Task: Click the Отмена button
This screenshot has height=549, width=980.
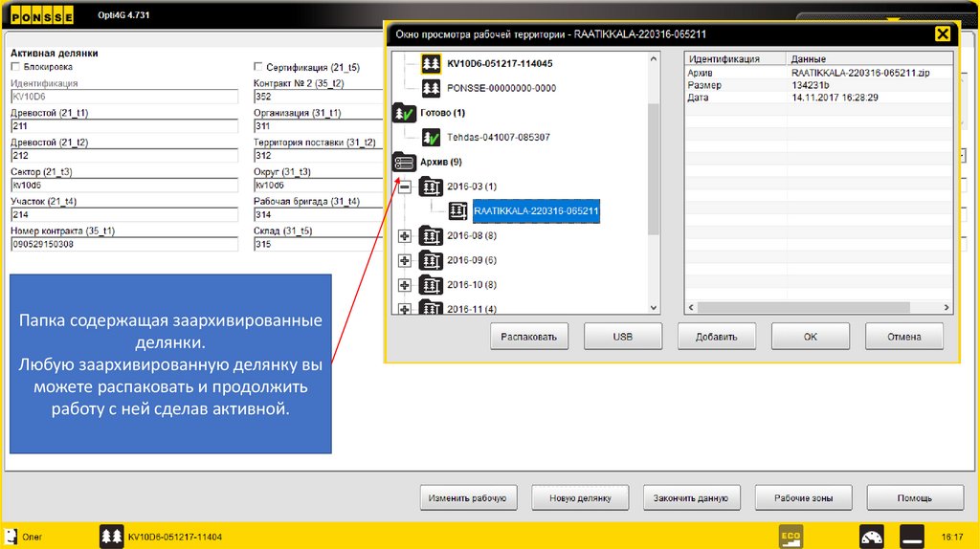Action: click(x=903, y=337)
